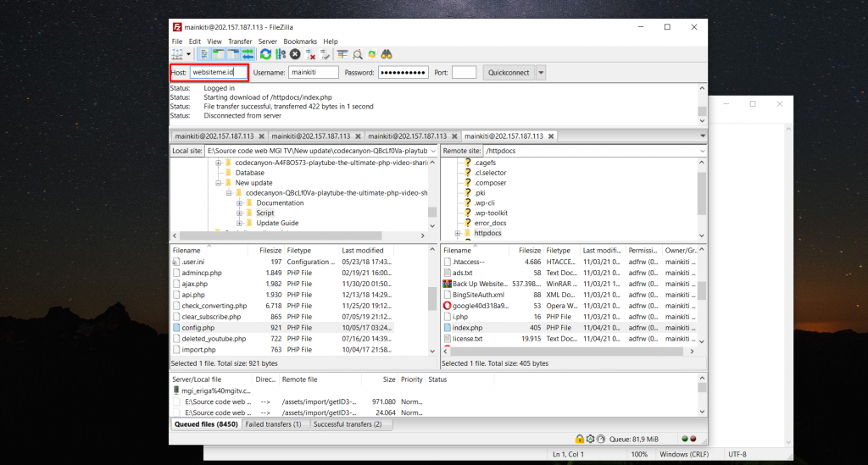The width and height of the screenshot is (868, 465).
Task: Click the gear transfer type status icon
Action: click(x=590, y=439)
